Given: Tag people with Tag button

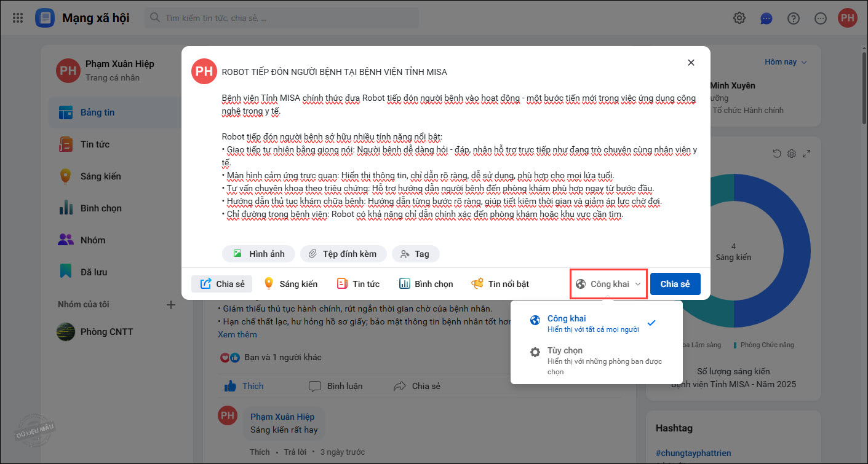Looking at the screenshot, I should click(415, 254).
